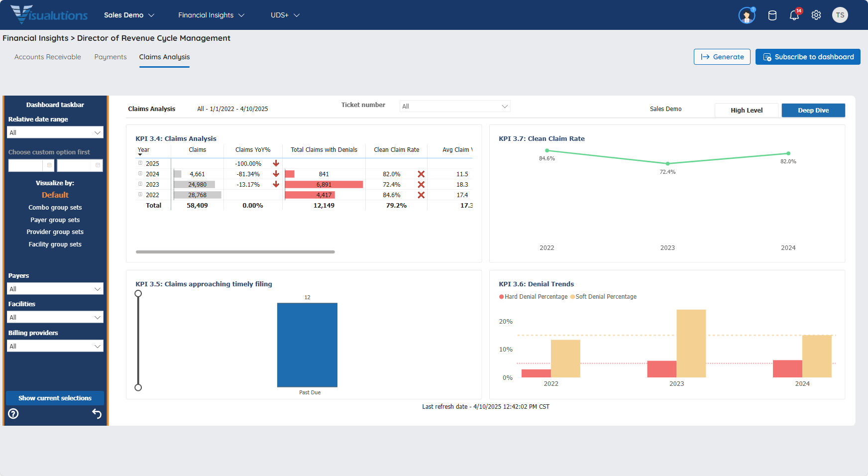The width and height of the screenshot is (868, 476).
Task: Open the TS user profile avatar
Action: 840,15
